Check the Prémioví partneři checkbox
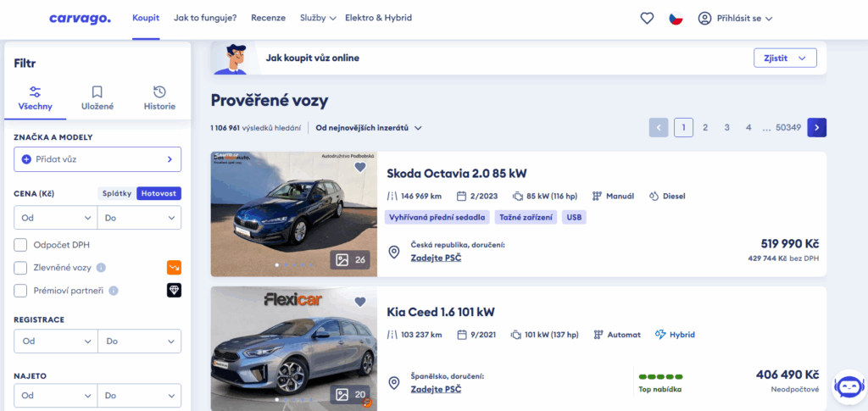Viewport: 868px width, 411px height. pyautogui.click(x=20, y=291)
